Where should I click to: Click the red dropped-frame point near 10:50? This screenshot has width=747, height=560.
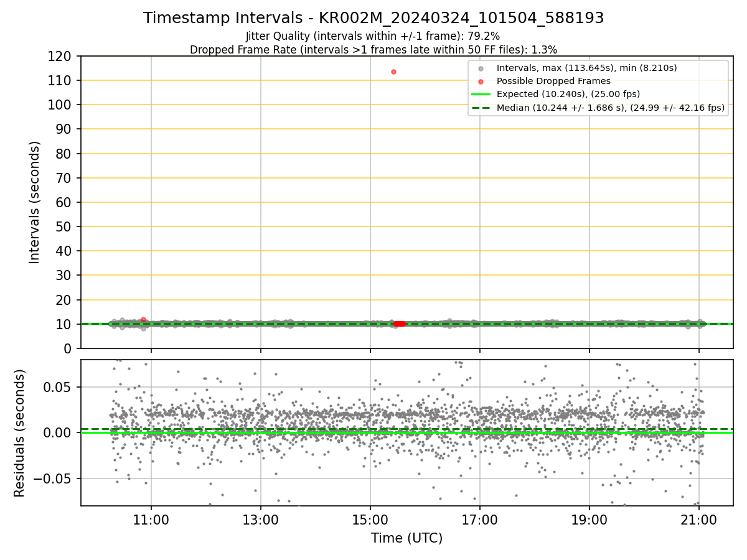coord(143,319)
